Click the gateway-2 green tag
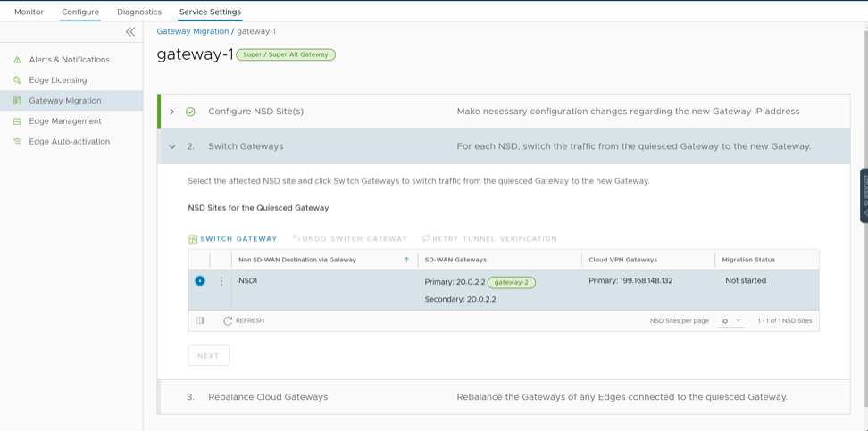Screen dimensions: 868x431 [511, 282]
